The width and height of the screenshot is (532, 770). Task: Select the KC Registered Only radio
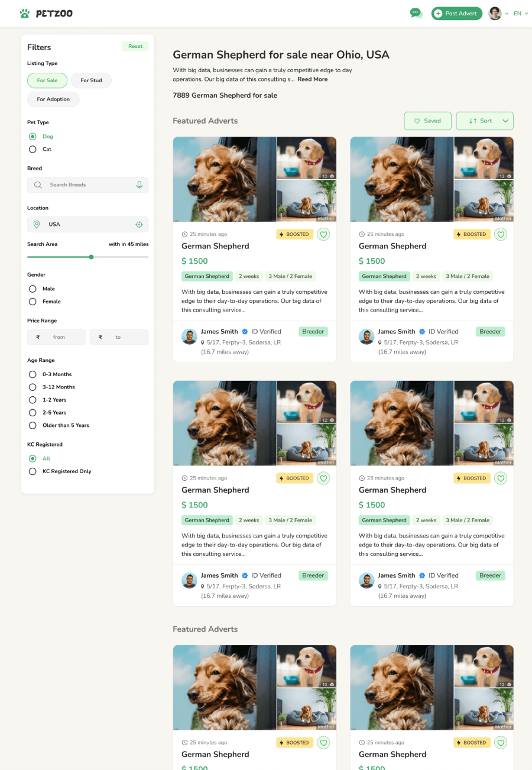pos(33,471)
